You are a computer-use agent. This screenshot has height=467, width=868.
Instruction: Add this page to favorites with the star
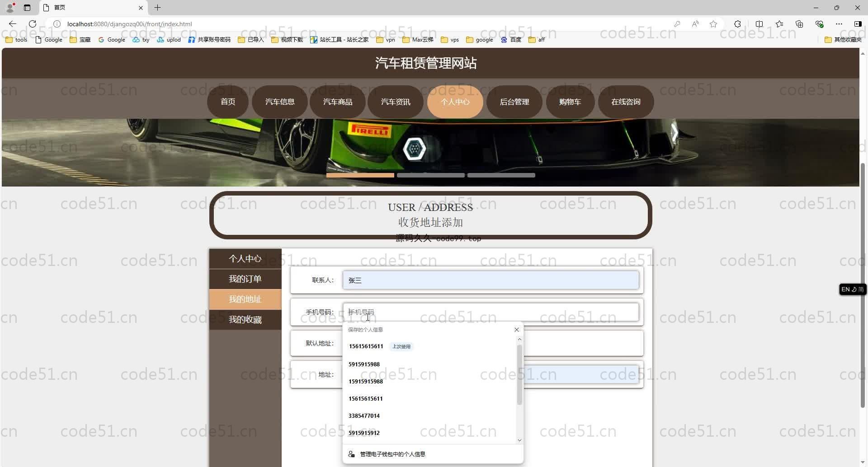(713, 24)
